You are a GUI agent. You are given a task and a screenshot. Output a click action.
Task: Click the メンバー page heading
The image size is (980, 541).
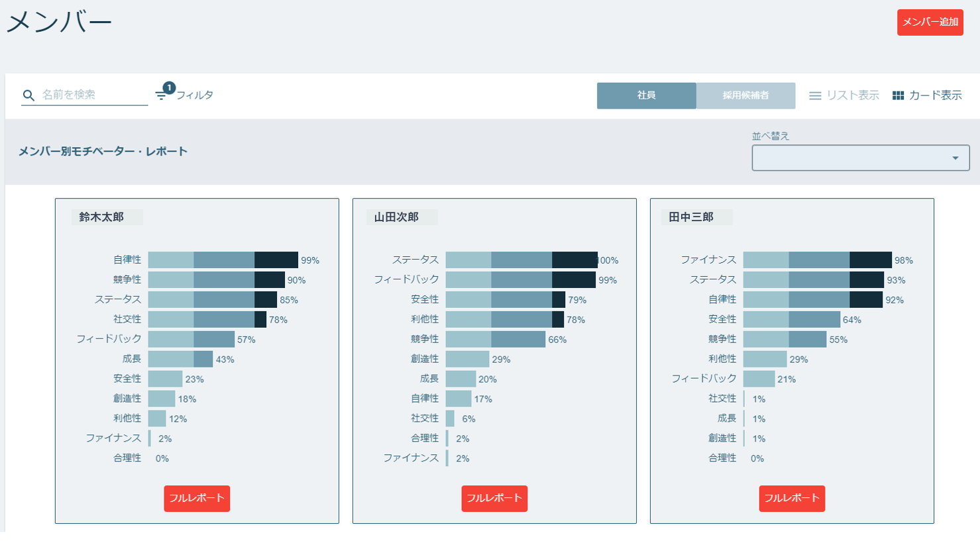point(59,22)
